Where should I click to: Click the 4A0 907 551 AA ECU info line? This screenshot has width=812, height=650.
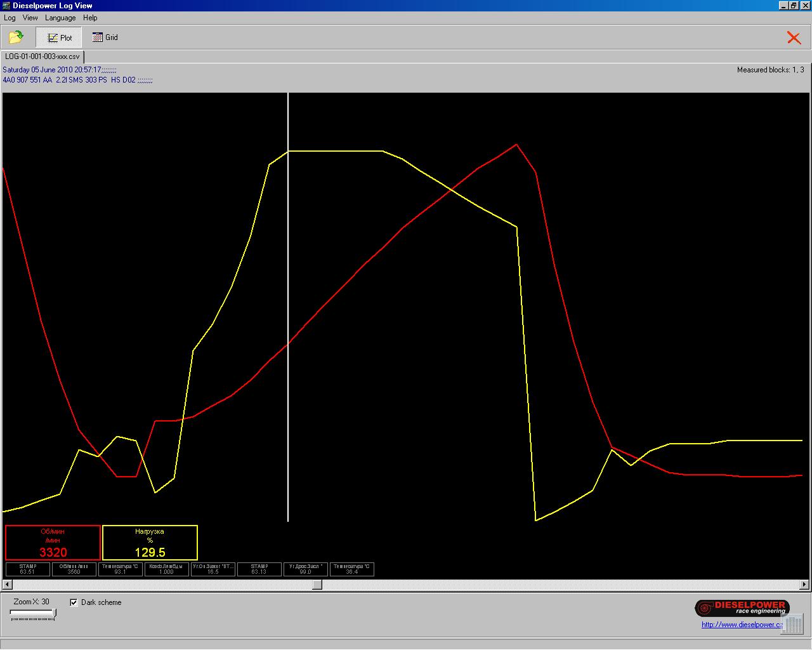pyautogui.click(x=77, y=80)
